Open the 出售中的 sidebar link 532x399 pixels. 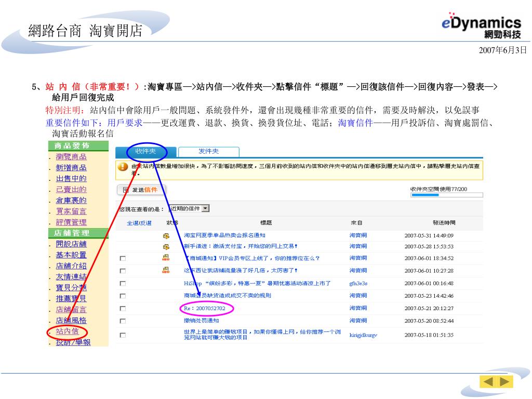click(71, 179)
